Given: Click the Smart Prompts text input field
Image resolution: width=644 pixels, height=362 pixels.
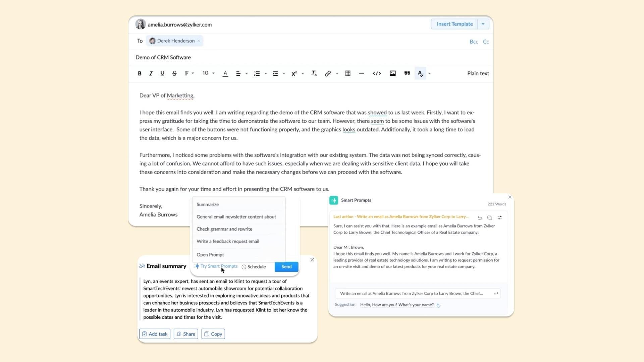Looking at the screenshot, I should (413, 293).
